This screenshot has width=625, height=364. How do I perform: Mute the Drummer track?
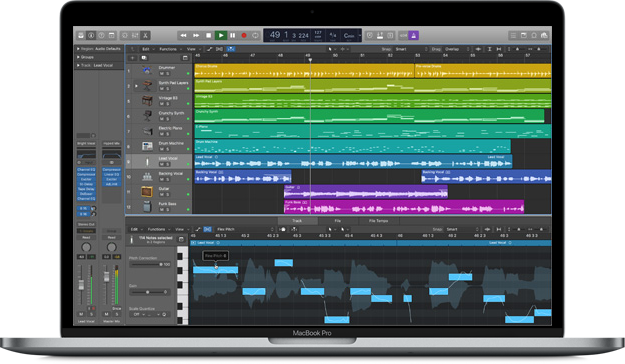(x=162, y=74)
